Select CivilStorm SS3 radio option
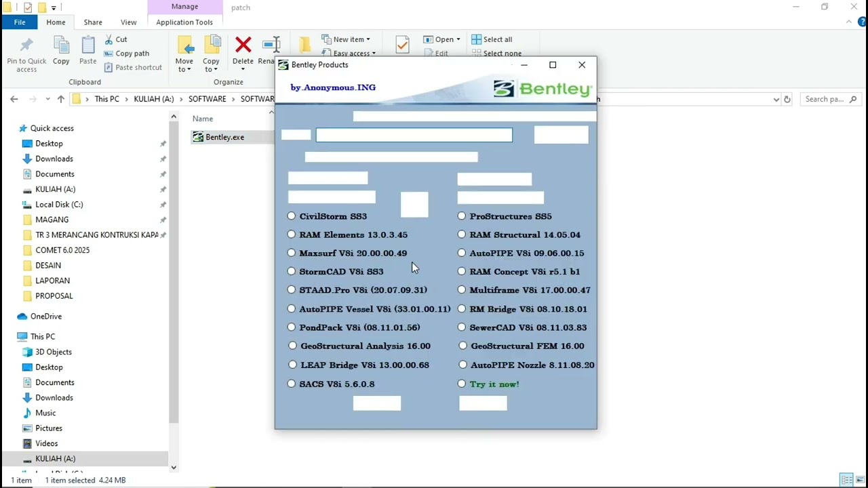 (x=292, y=216)
